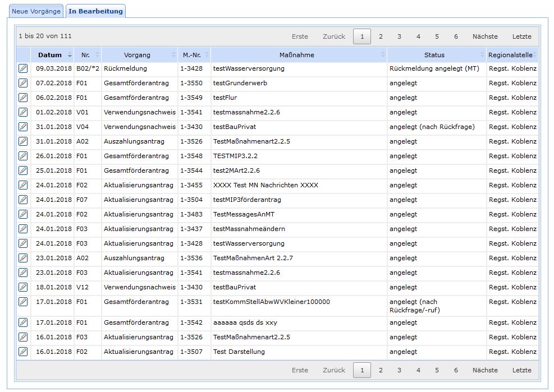The width and height of the screenshot is (554, 392).
Task: Open edit icon for testWasserversorgung Rückmeldung row
Action: [x=23, y=68]
